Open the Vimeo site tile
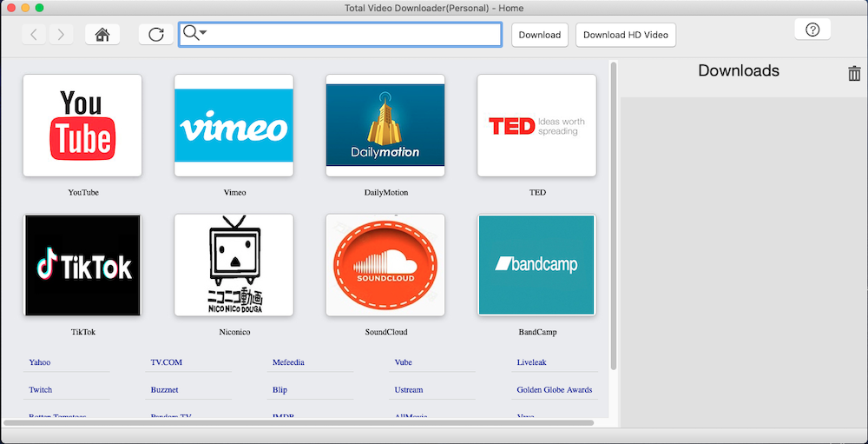The height and width of the screenshot is (444, 868). tap(233, 125)
